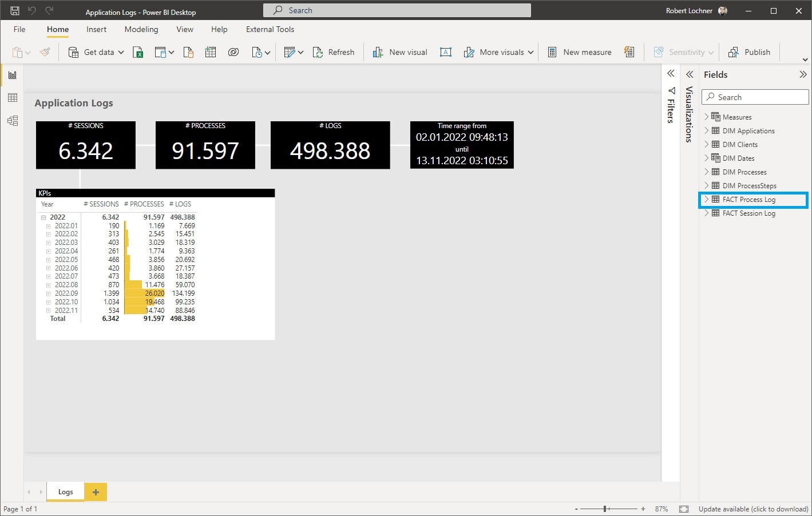812x516 pixels.
Task: Open the External Tools menu
Action: pos(270,29)
